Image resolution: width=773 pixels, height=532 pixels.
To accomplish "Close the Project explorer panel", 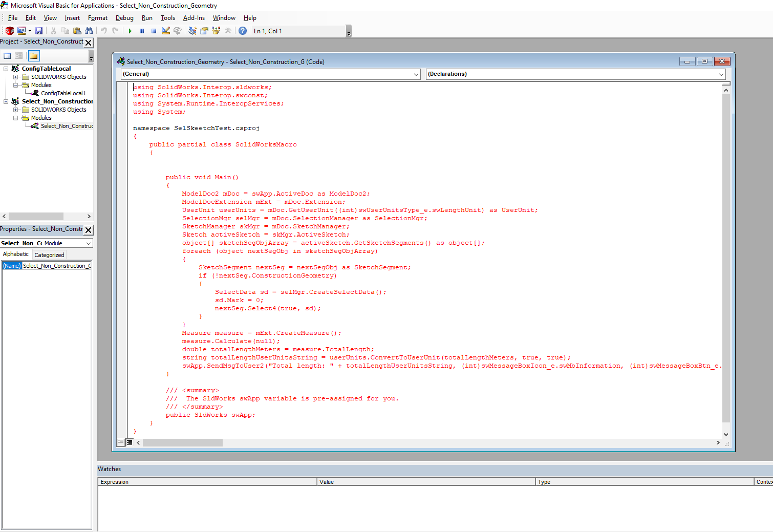I will (x=89, y=42).
